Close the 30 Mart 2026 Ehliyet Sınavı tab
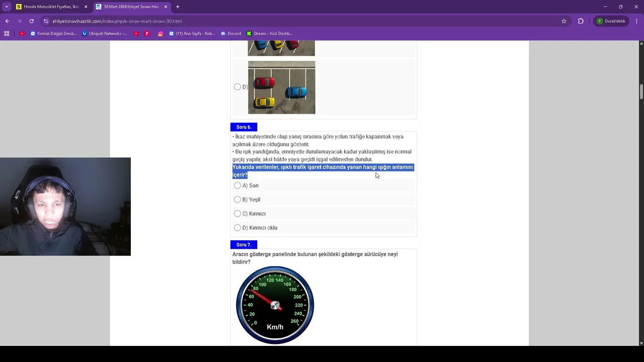 point(166,7)
